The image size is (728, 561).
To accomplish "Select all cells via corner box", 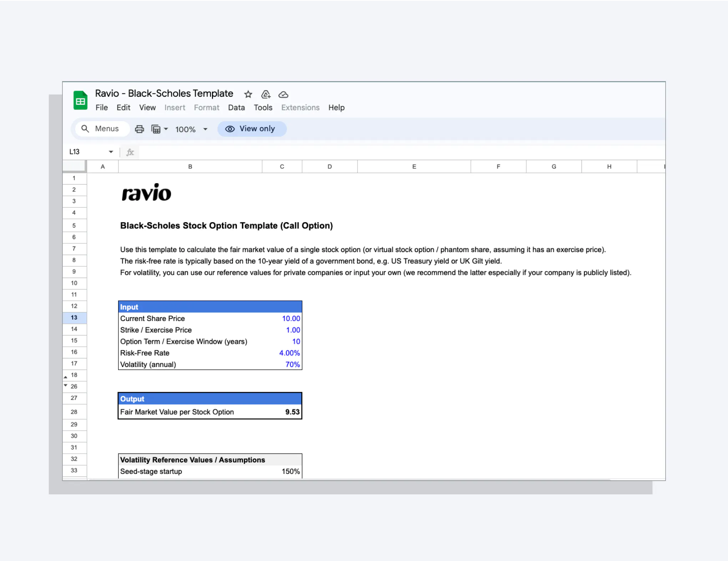I will pos(74,166).
